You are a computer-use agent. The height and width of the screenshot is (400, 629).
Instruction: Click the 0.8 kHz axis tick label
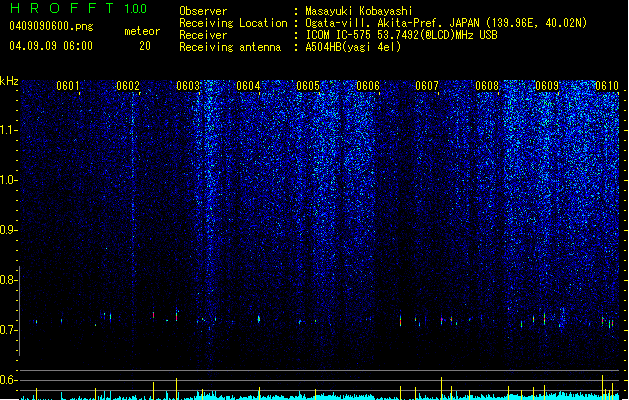9,280
